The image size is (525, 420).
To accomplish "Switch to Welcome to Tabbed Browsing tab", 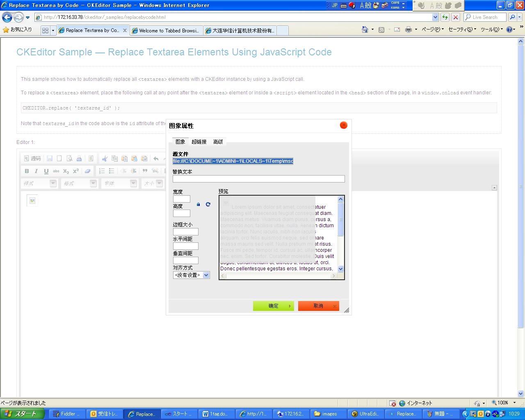I will tap(166, 30).
